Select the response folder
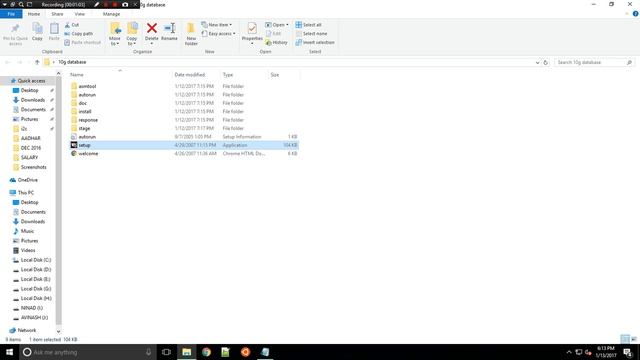This screenshot has height=360, width=640. pyautogui.click(x=184, y=120)
